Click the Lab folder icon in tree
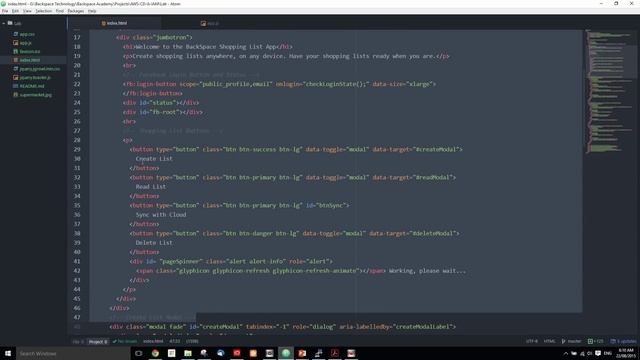This screenshot has height=360, width=640. tap(10, 23)
